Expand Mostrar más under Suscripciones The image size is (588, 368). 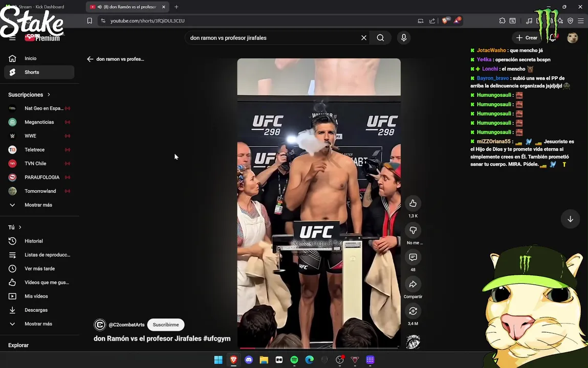[39, 205]
